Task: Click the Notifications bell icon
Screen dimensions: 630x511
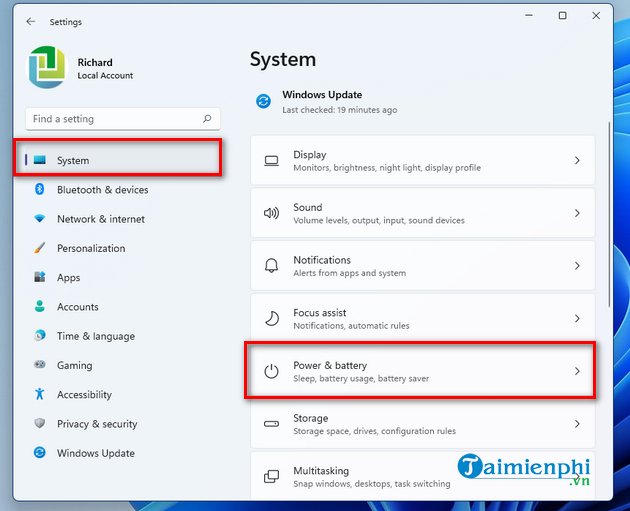Action: [x=272, y=266]
